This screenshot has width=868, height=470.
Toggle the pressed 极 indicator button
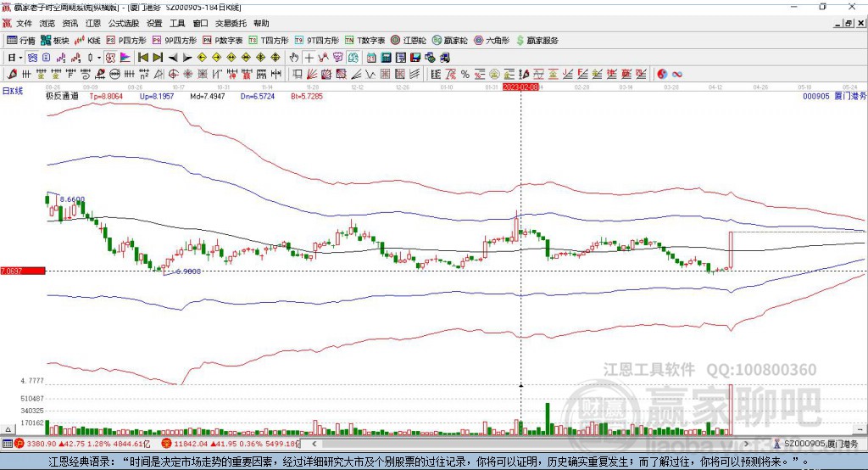(110, 58)
